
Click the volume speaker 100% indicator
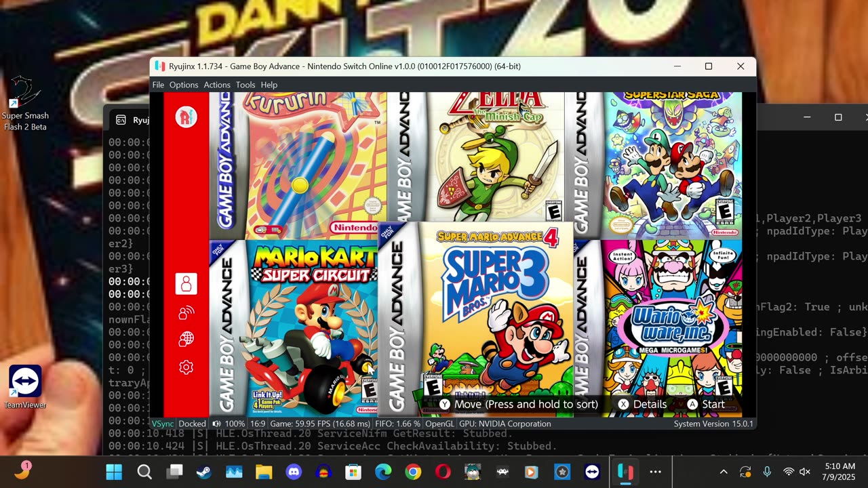point(229,424)
